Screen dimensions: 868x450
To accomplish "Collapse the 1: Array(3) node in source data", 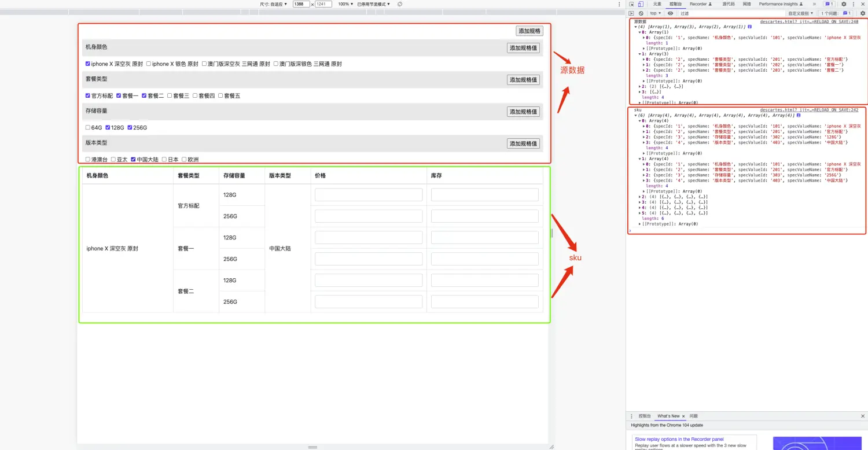I will [x=640, y=54].
